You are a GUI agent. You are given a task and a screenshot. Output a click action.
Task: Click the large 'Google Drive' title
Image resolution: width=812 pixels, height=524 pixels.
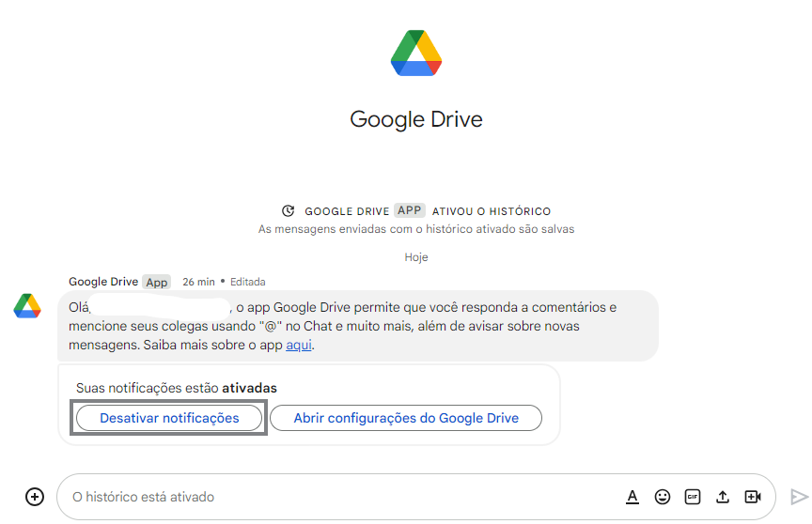point(416,119)
